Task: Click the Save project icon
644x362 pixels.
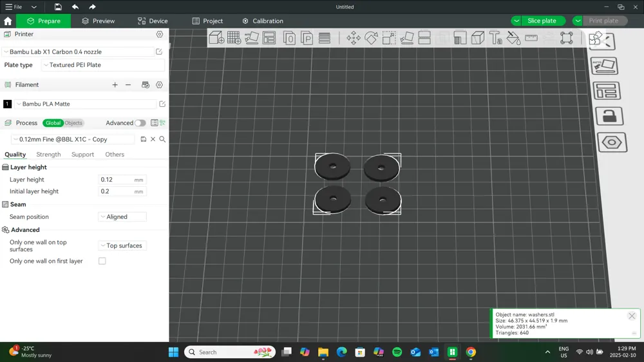Action: pyautogui.click(x=58, y=7)
